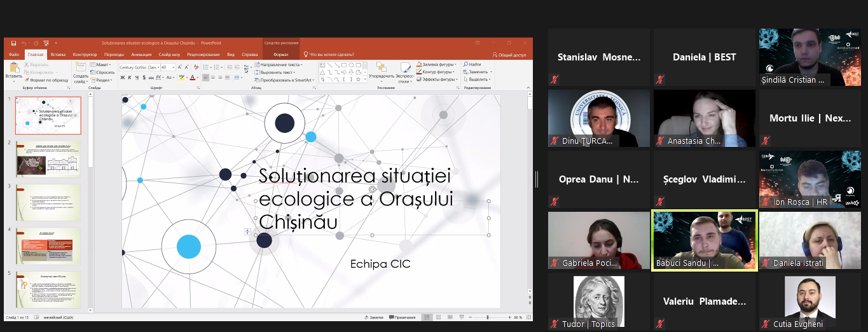The width and height of the screenshot is (868, 332).
Task: Open the Layout (Макет) dropdown
Action: [102, 64]
